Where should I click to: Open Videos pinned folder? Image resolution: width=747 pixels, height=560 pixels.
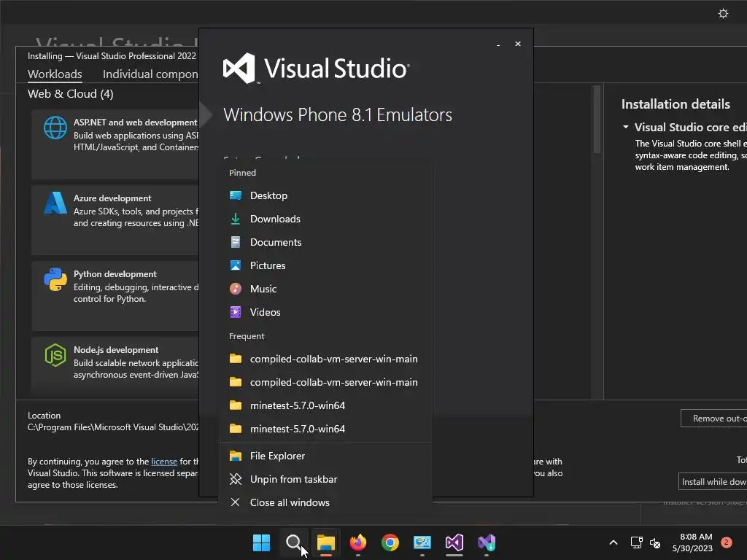[325, 312]
